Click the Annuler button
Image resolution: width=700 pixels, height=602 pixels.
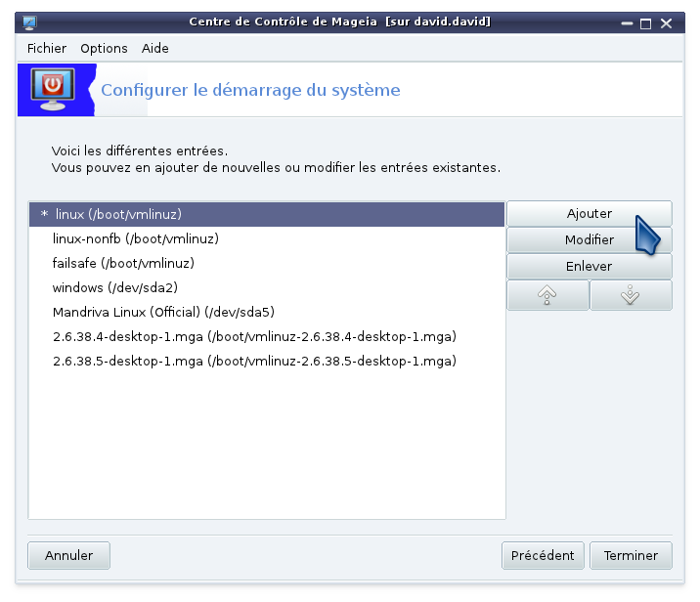(68, 556)
